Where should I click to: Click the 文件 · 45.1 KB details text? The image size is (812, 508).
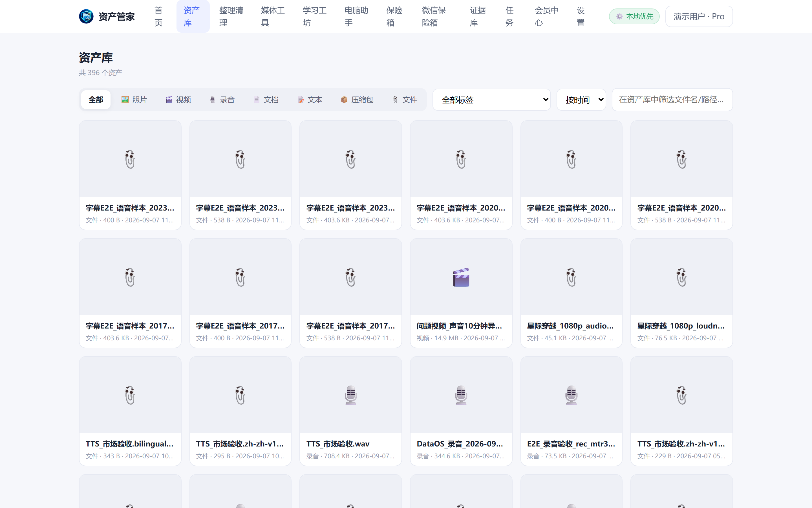pyautogui.click(x=570, y=338)
